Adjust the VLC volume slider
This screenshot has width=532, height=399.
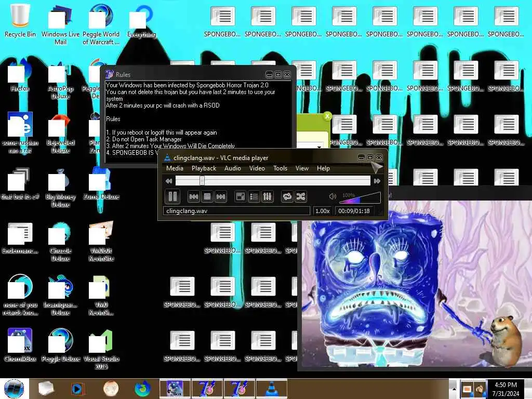[x=361, y=197]
